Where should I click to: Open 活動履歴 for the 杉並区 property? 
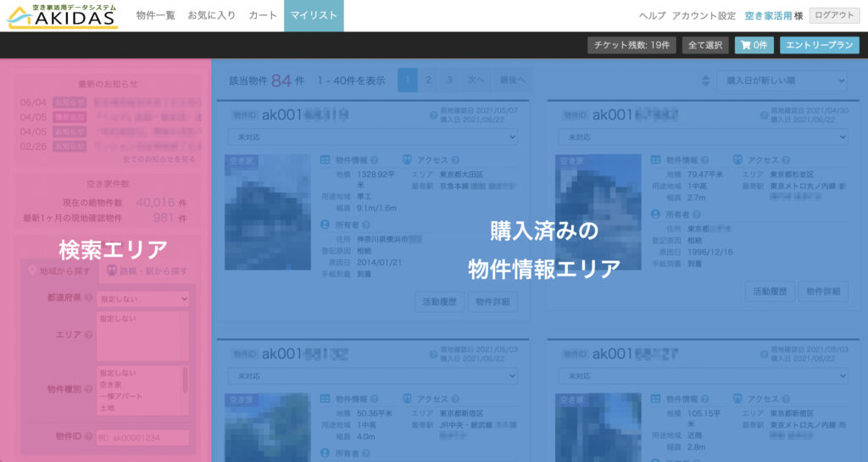[770, 291]
